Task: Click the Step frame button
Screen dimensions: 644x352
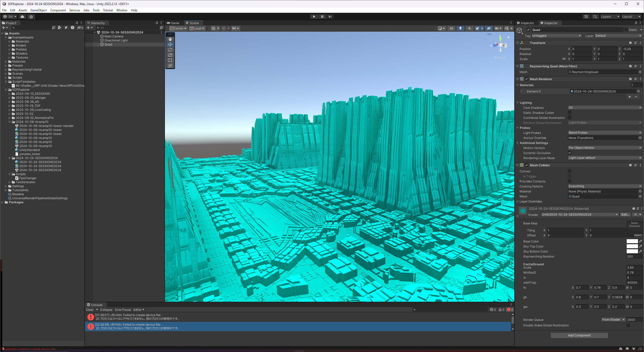Action: click(x=330, y=17)
